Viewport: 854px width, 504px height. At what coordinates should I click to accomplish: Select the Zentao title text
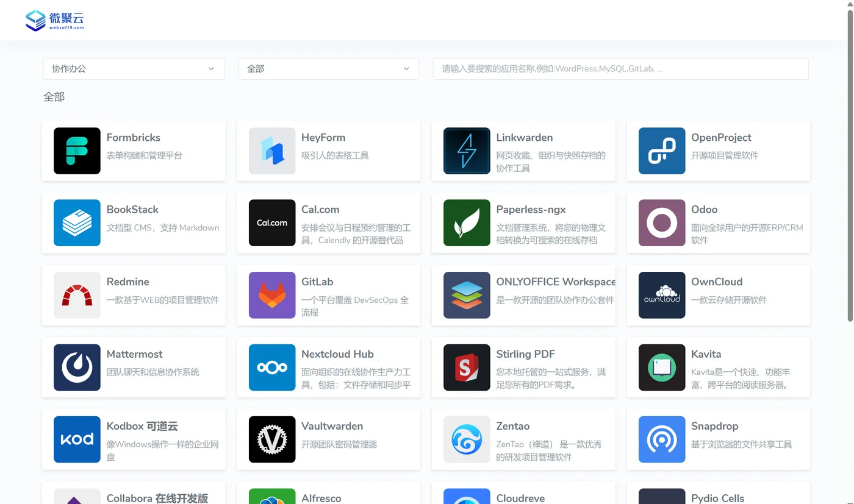513,427
